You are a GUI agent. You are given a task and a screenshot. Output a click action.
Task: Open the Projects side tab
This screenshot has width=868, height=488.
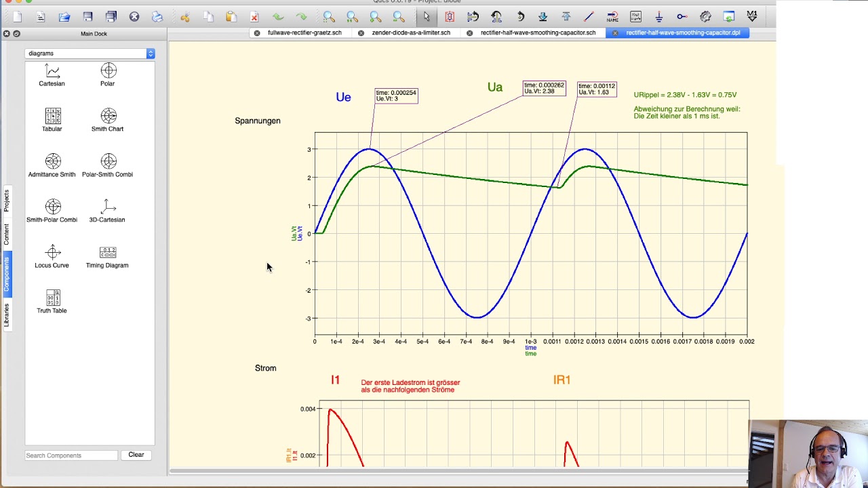click(x=7, y=201)
